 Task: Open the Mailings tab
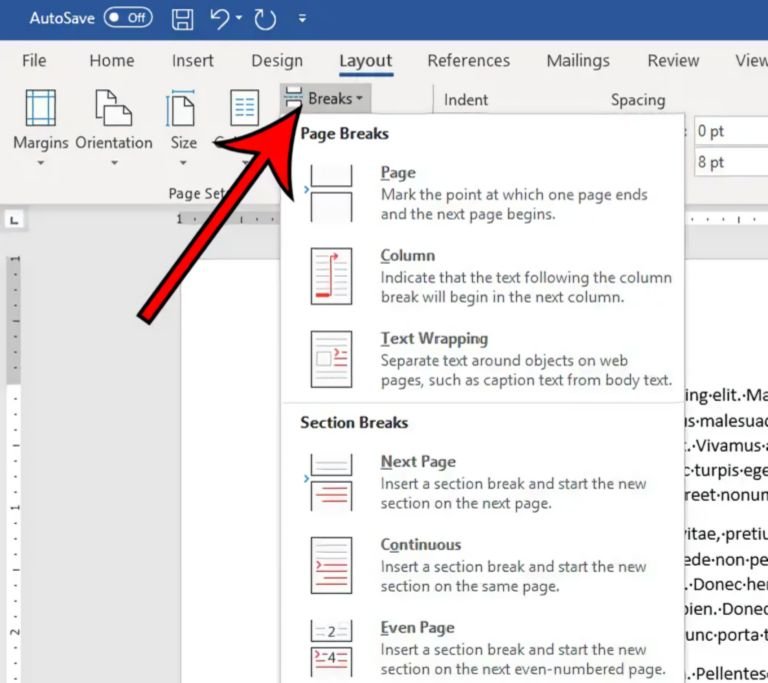(x=578, y=61)
